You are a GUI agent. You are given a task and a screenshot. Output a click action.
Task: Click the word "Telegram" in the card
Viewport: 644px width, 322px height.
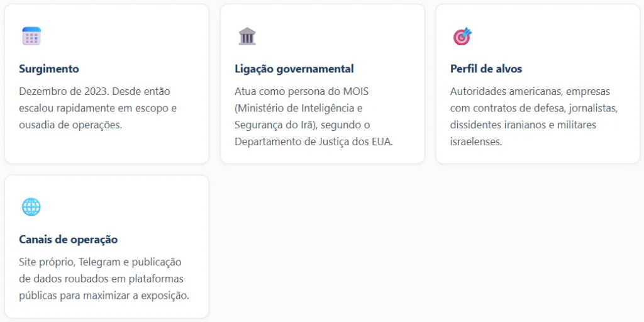[x=98, y=262]
